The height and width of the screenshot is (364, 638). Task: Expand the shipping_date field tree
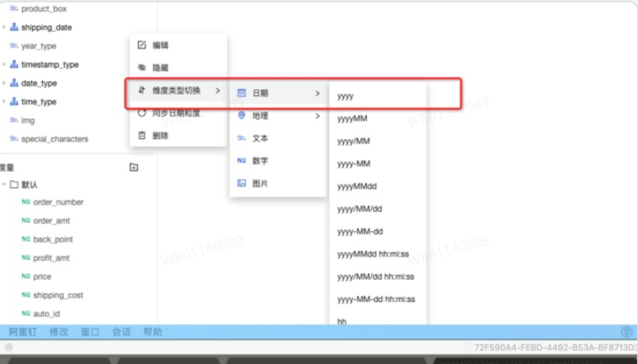(x=4, y=28)
